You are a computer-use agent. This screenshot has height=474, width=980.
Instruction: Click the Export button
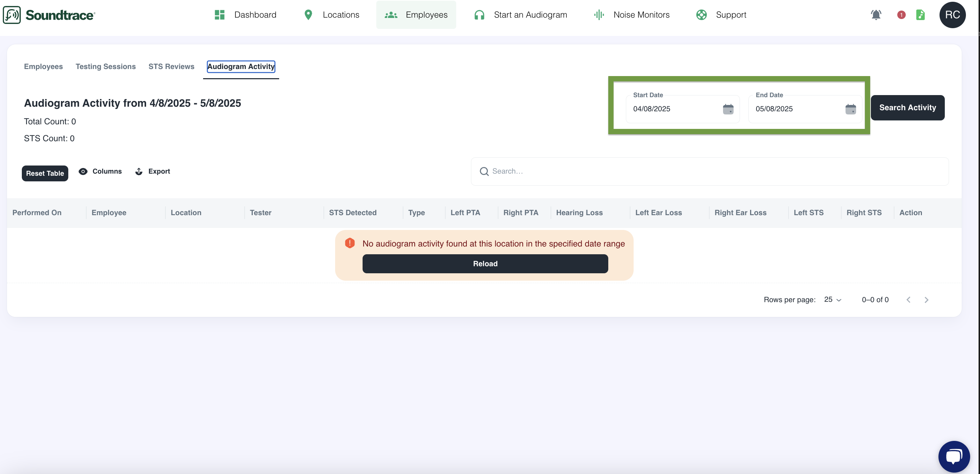tap(152, 171)
